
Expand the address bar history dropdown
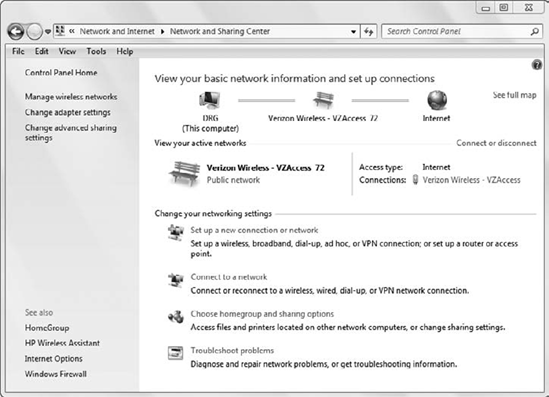click(354, 32)
